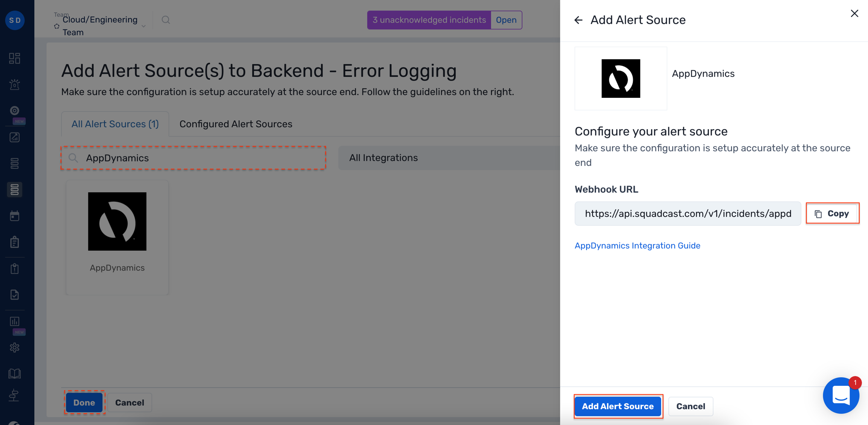868x425 pixels.
Task: Switch to All Alert Sources (1) tab
Action: [115, 124]
